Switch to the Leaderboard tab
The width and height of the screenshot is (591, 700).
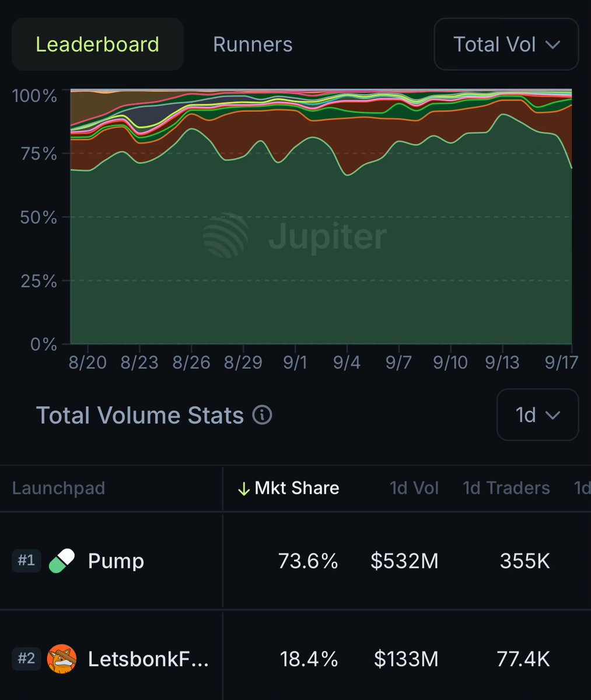(97, 44)
